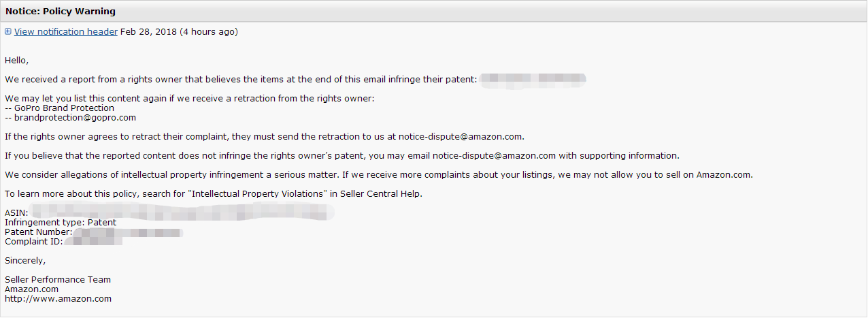Expand the notification header plus icon
Screen dimensions: 868x318
[8, 31]
